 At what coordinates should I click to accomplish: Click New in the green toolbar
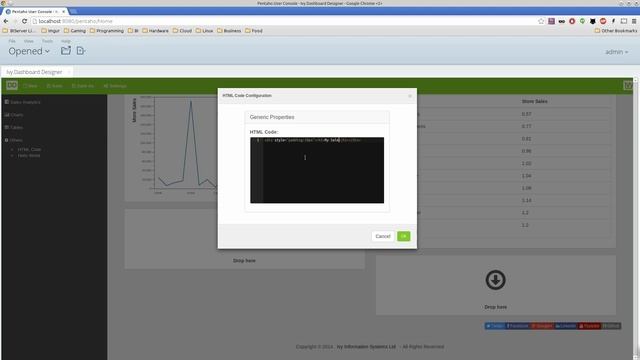[31, 86]
